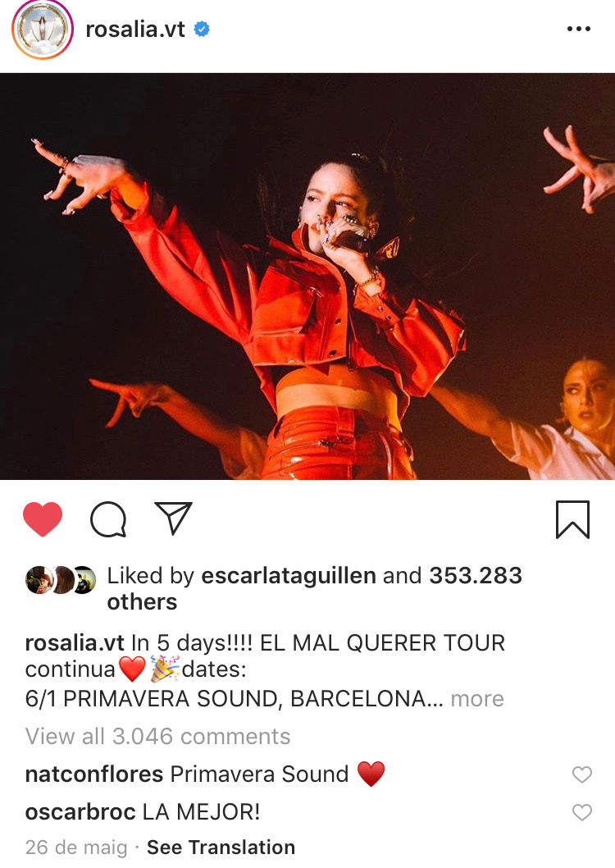Viewport: 615px width, 868px height.
Task: Open the three-dot options menu
Action: point(578,29)
